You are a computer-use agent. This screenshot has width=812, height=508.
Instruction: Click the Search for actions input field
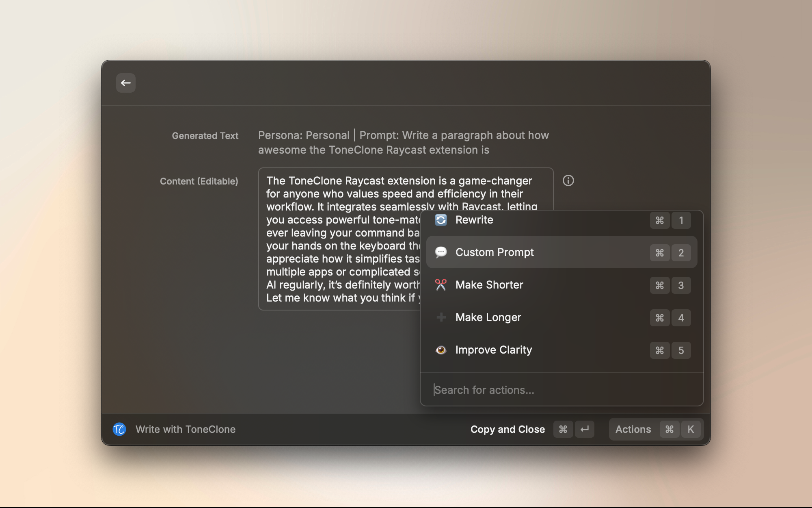[484, 390]
